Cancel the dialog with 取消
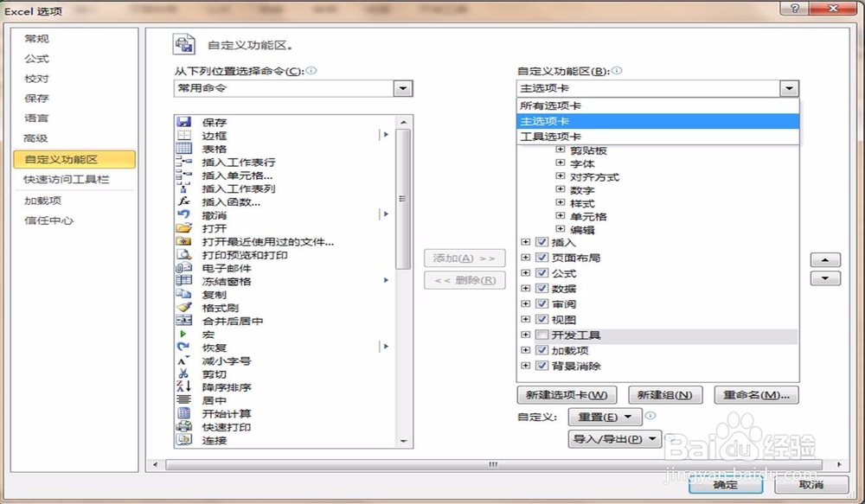The image size is (865, 504). point(811,485)
